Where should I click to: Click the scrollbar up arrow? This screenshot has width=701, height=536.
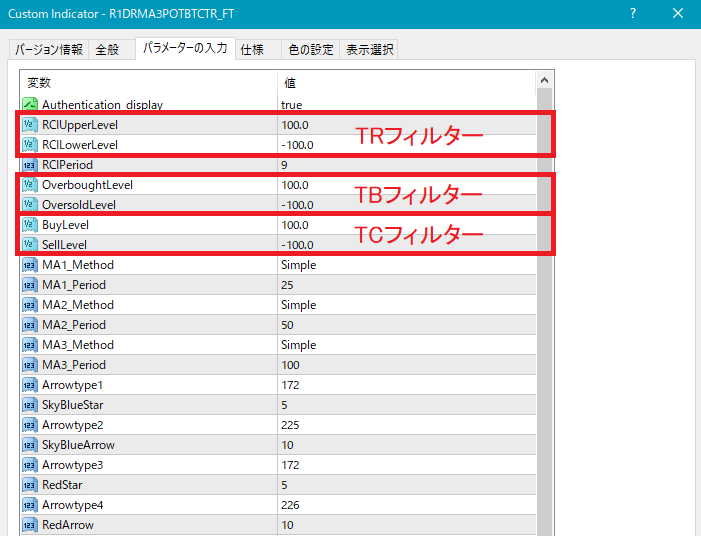[x=544, y=80]
